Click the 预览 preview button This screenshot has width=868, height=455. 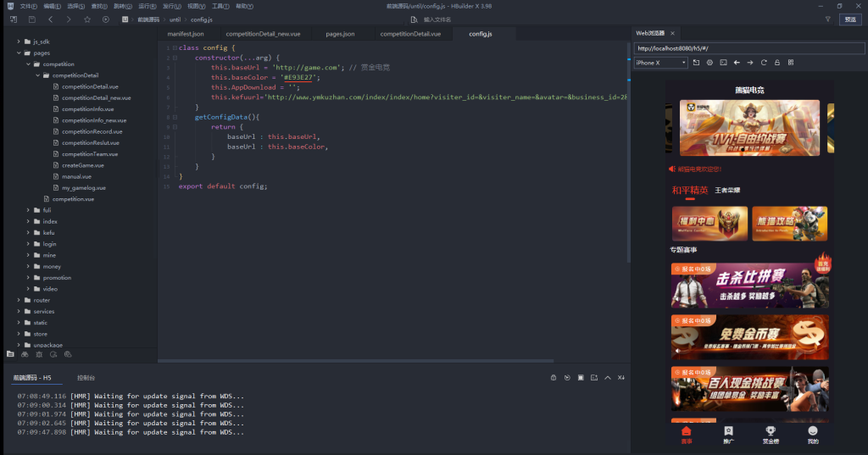pyautogui.click(x=849, y=19)
